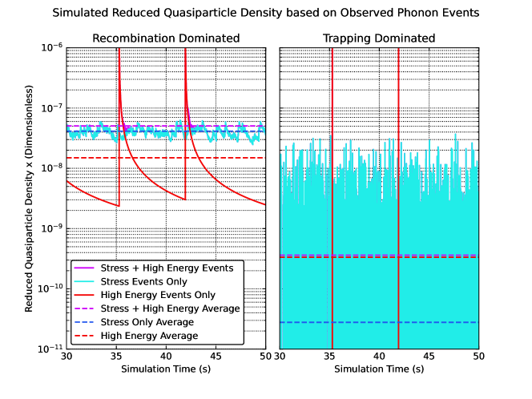Click x-axis tick "35" of the Trapping plot
The image size is (532, 399).
pos(329,357)
